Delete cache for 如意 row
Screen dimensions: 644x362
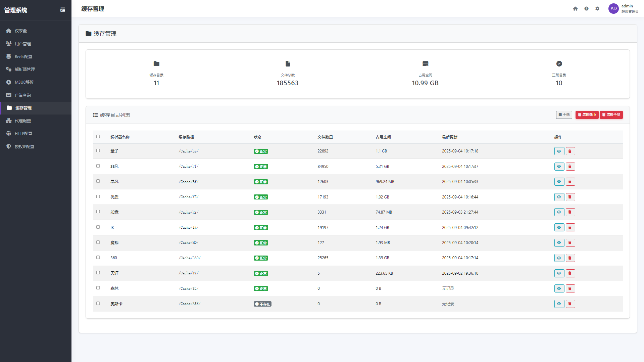(570, 212)
